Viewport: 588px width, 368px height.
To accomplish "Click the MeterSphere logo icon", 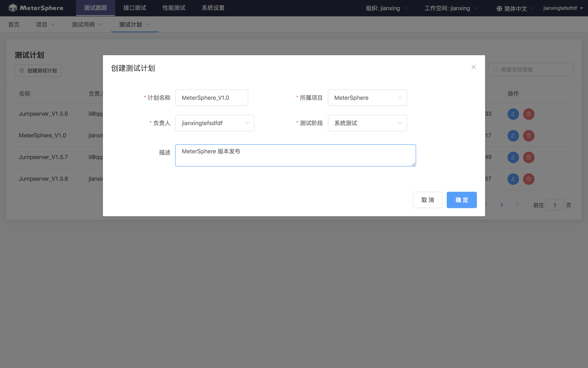I will click(13, 8).
